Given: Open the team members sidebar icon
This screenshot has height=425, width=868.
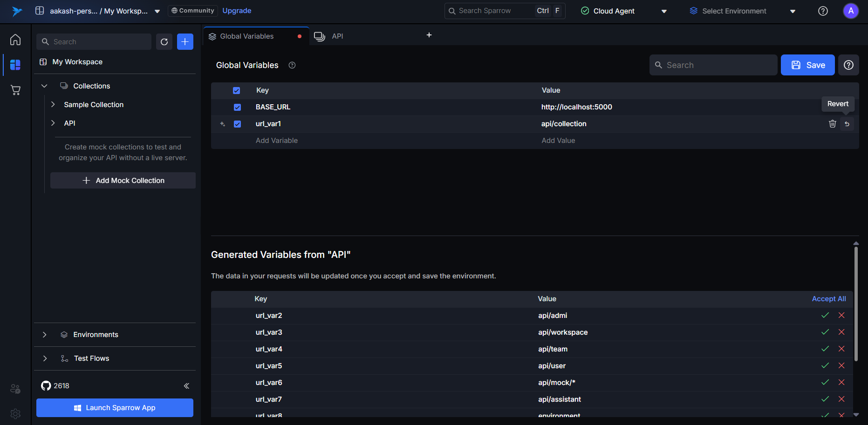Looking at the screenshot, I should [x=15, y=389].
